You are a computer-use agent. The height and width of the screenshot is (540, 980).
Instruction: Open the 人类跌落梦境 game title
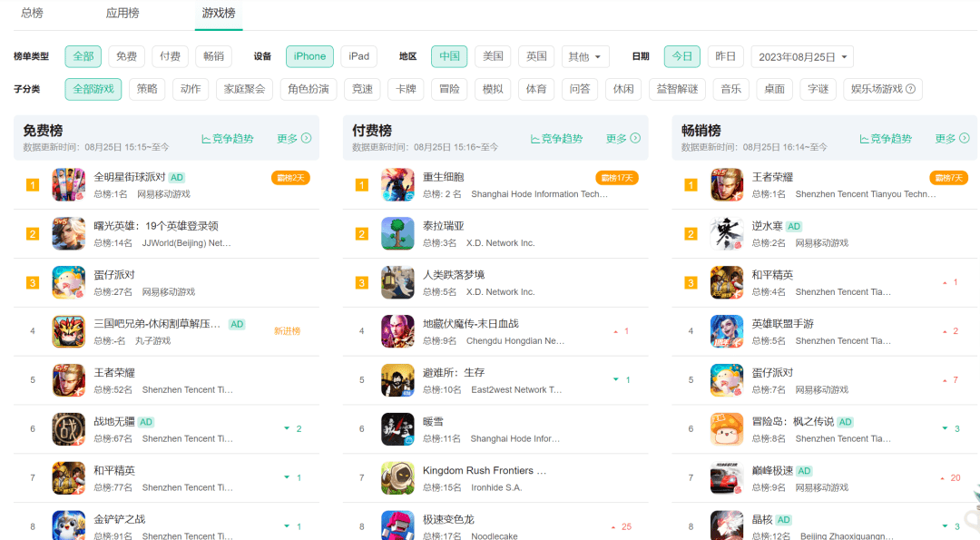click(x=466, y=275)
